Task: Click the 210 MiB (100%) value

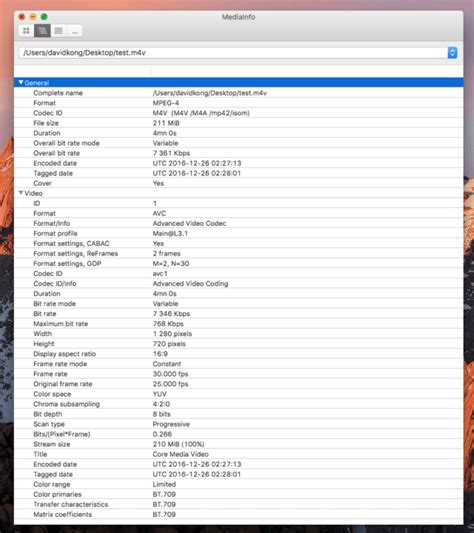Action: (x=179, y=444)
